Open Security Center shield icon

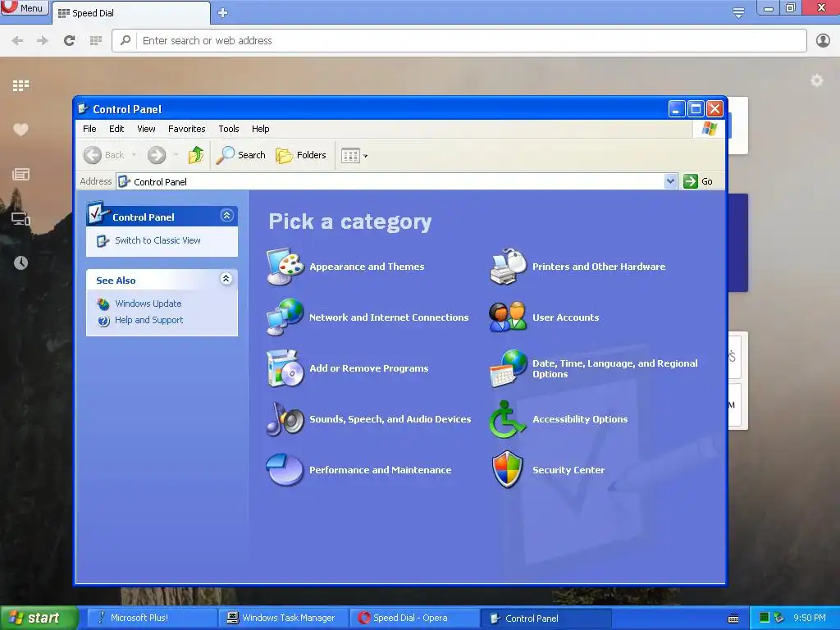pyautogui.click(x=507, y=470)
